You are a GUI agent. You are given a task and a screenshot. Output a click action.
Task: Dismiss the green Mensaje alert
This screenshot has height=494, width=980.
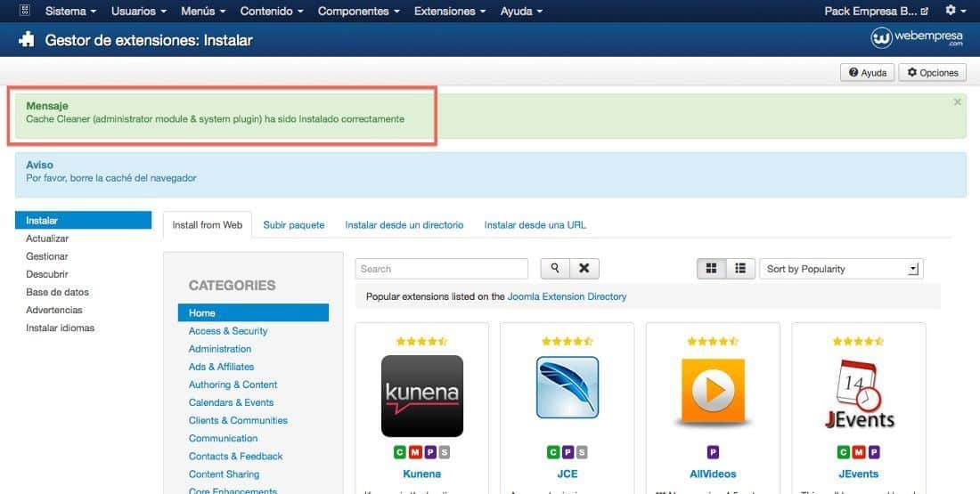(x=958, y=101)
